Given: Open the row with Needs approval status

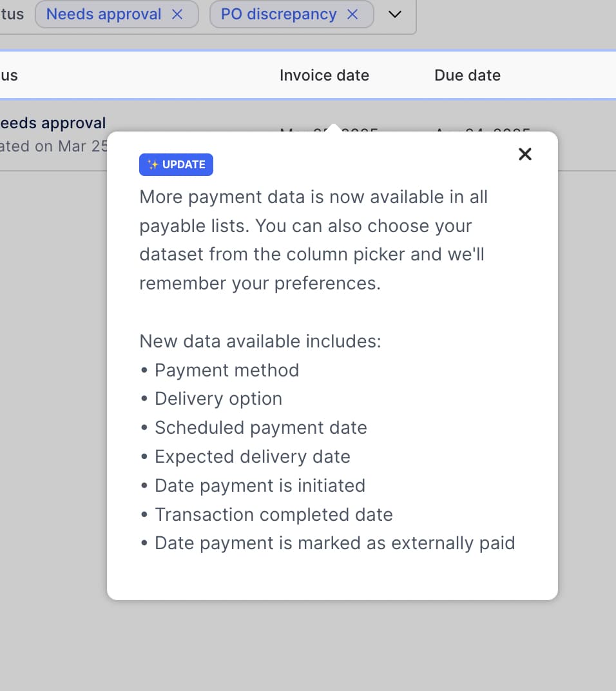Looking at the screenshot, I should [x=53, y=123].
